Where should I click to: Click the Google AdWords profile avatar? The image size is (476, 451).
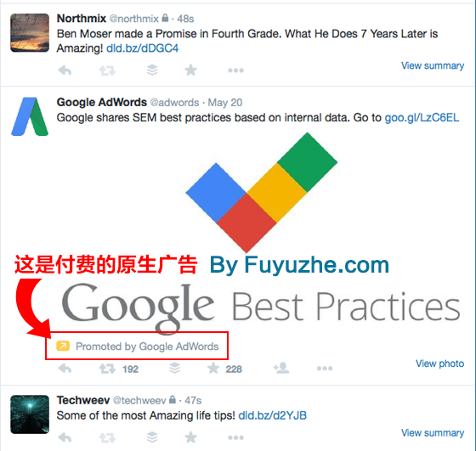[30, 116]
